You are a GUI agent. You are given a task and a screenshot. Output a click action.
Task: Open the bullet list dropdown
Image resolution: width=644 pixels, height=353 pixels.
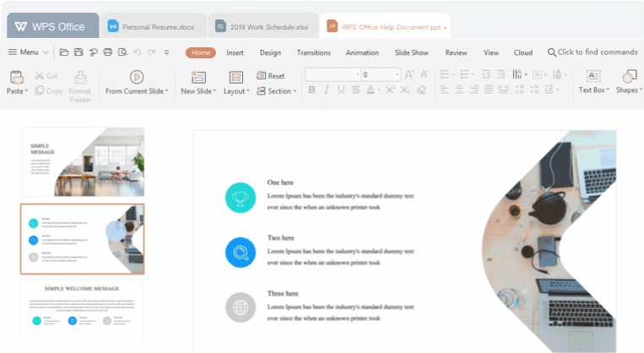[x=453, y=75]
